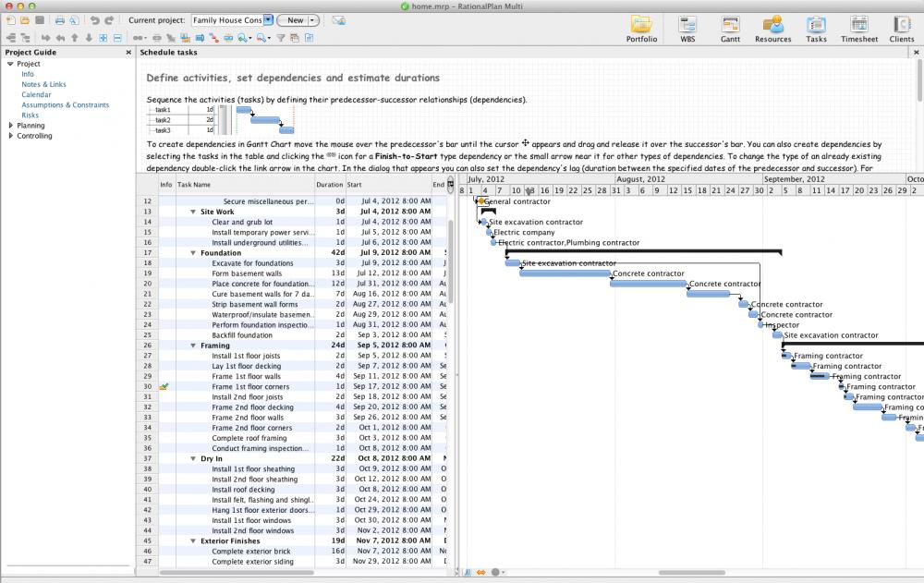Viewport: 924px width, 583px height.
Task: Collapse the Foundation task group
Action: 191,252
